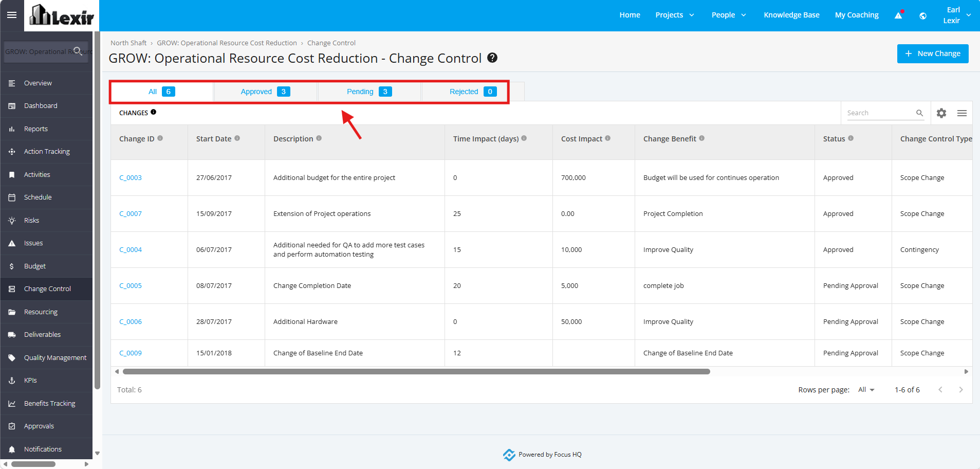Screen dimensions: 980x469
Task: Click the Notifications bell icon
Action: click(x=12, y=449)
